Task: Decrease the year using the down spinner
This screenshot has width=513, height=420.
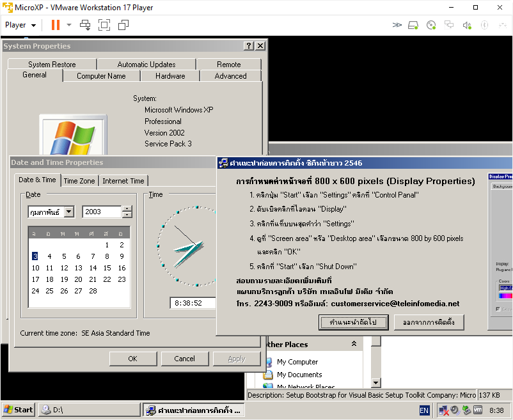Action: click(x=127, y=215)
